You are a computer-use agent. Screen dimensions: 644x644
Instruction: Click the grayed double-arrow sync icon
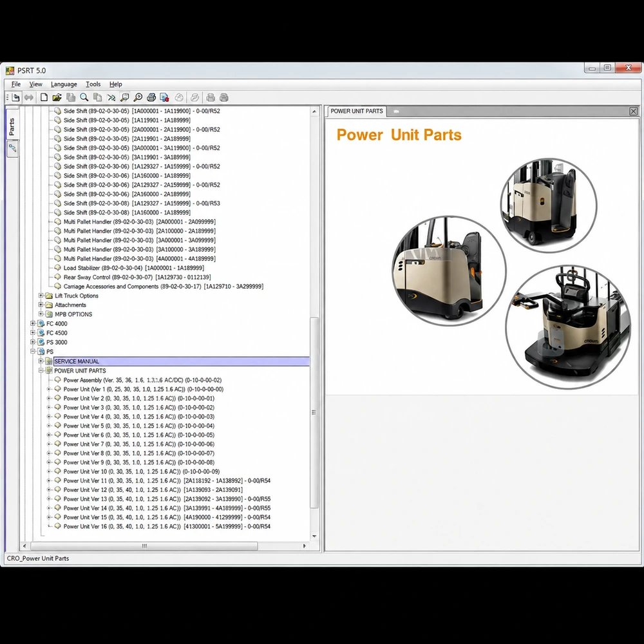tap(29, 97)
